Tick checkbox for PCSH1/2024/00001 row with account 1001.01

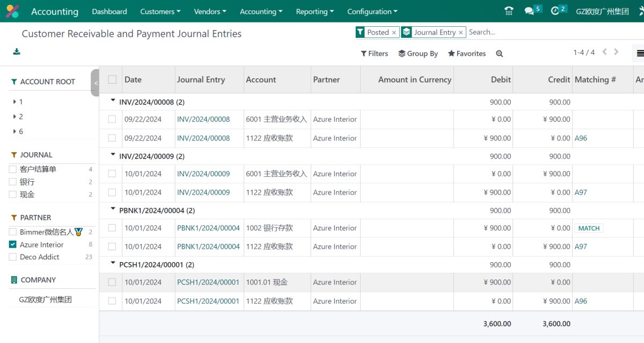(x=112, y=282)
